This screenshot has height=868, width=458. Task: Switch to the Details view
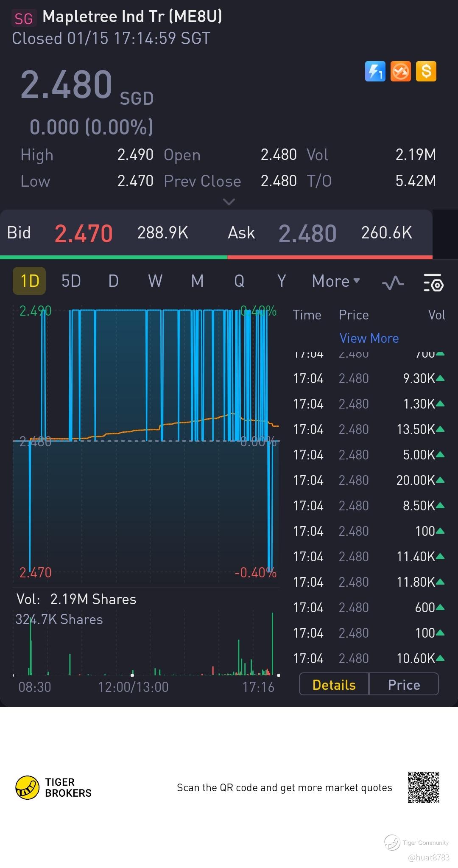(334, 685)
